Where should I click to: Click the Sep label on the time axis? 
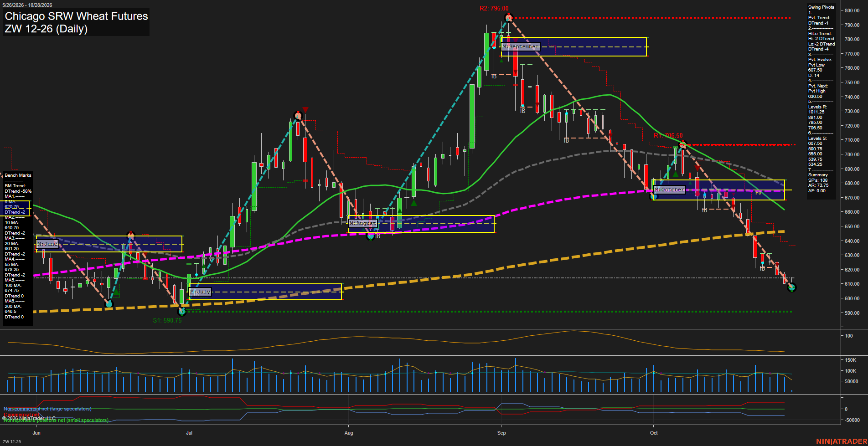[x=501, y=433]
